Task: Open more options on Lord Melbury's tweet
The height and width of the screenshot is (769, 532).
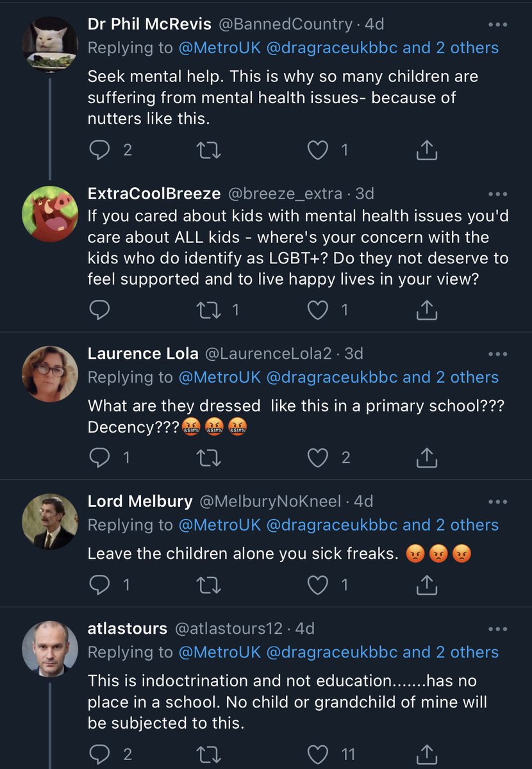Action: [497, 500]
